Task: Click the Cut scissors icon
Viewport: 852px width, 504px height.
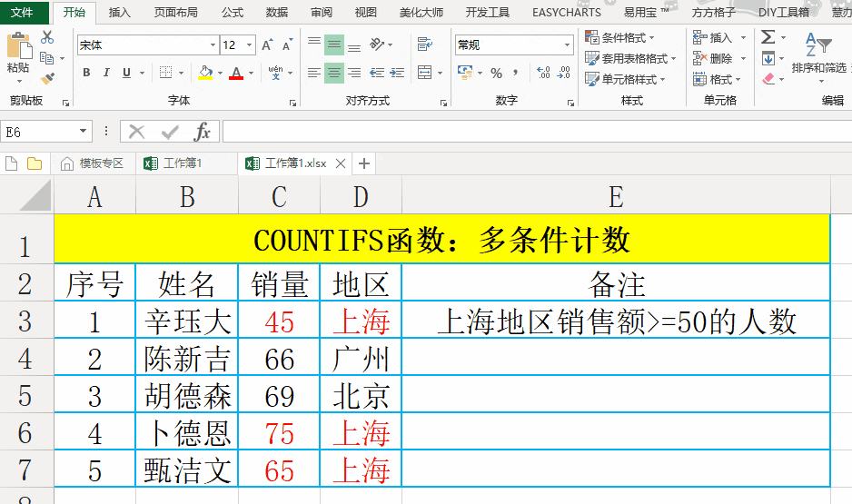Action: [47, 37]
